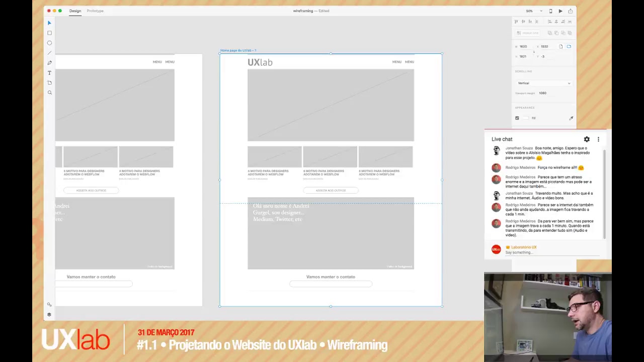The image size is (644, 362).
Task: Switch artboard to landscape orientation
Action: tap(569, 46)
